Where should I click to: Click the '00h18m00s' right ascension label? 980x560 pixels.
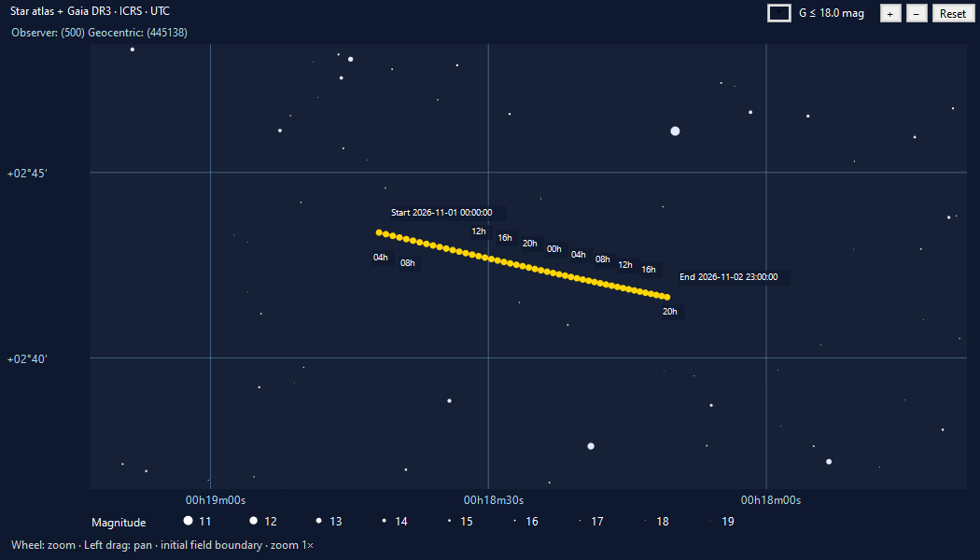pos(771,500)
